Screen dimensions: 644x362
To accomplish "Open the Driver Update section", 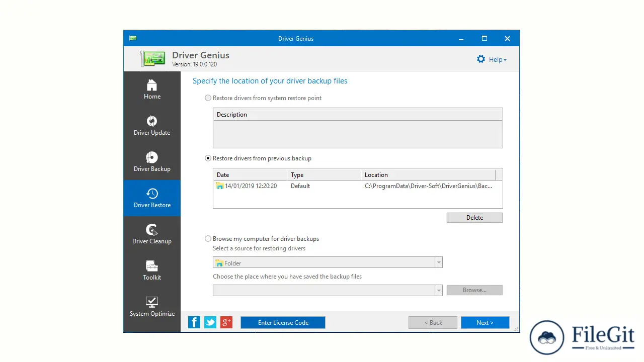I will pos(152,126).
